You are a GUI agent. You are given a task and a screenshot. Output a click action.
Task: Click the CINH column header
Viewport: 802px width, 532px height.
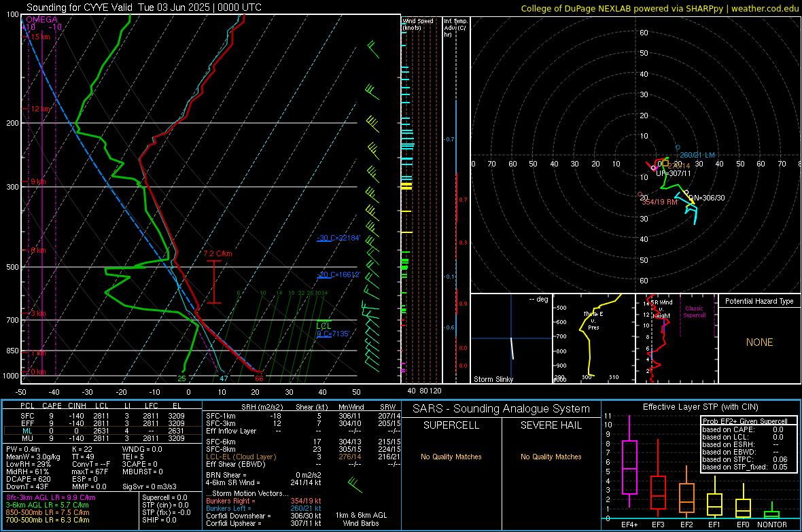pyautogui.click(x=77, y=406)
